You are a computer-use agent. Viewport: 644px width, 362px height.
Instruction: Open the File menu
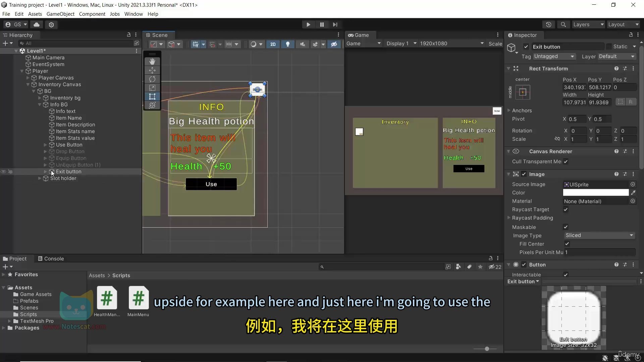[x=6, y=14]
